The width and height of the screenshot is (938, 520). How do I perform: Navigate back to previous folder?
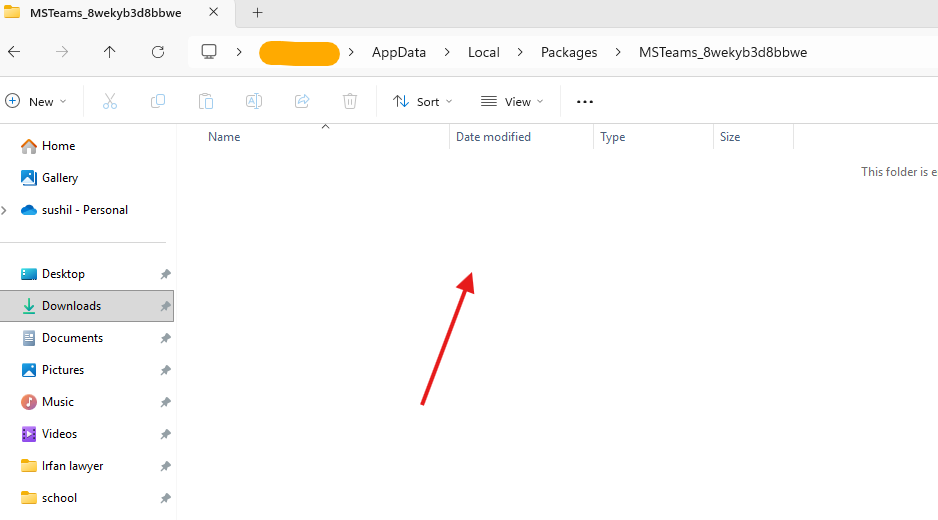point(14,52)
